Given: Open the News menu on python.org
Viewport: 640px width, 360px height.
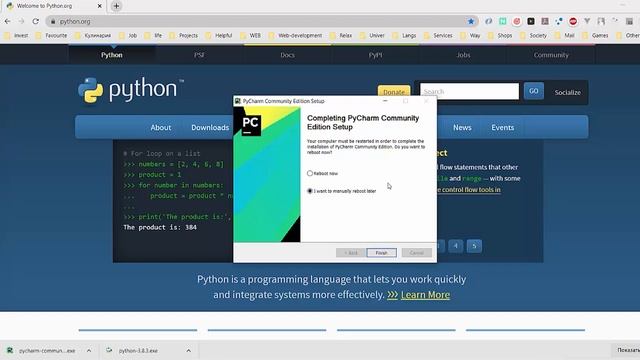Looking at the screenshot, I should 462,128.
